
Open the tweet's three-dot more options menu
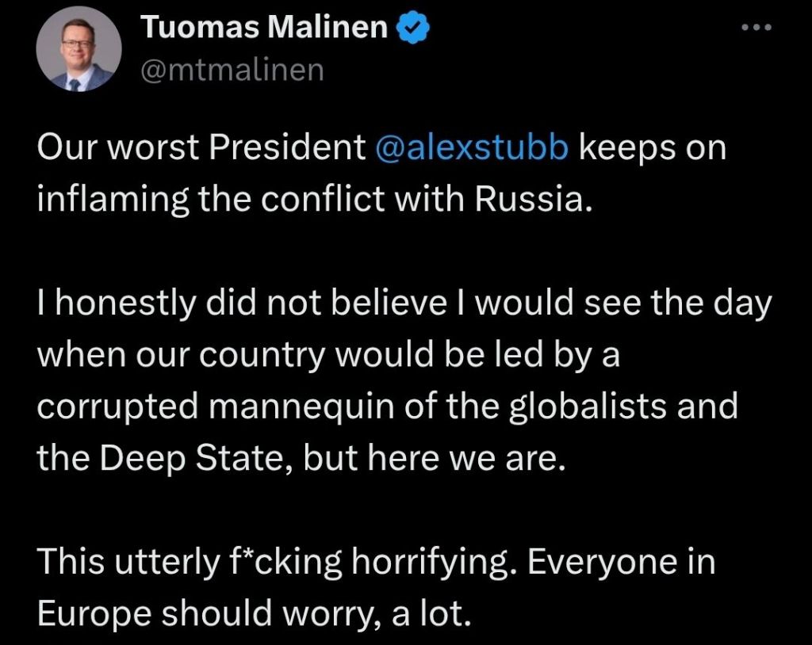(754, 28)
